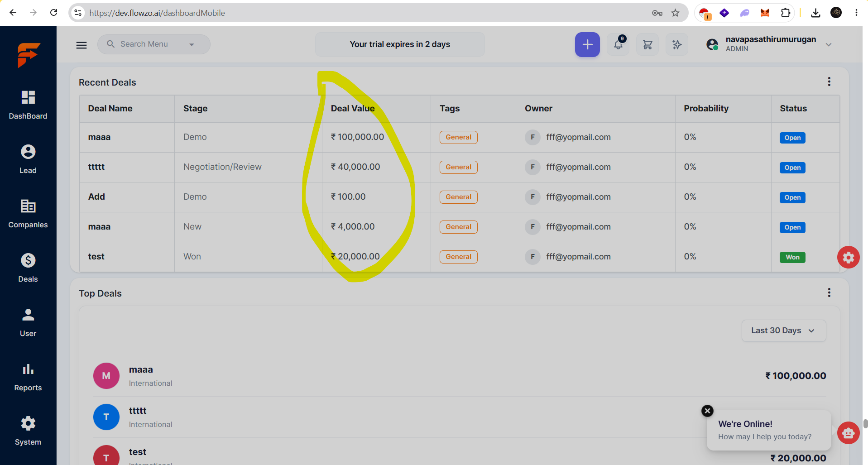Click the Owner column header
This screenshot has width=868, height=465.
pyautogui.click(x=538, y=108)
